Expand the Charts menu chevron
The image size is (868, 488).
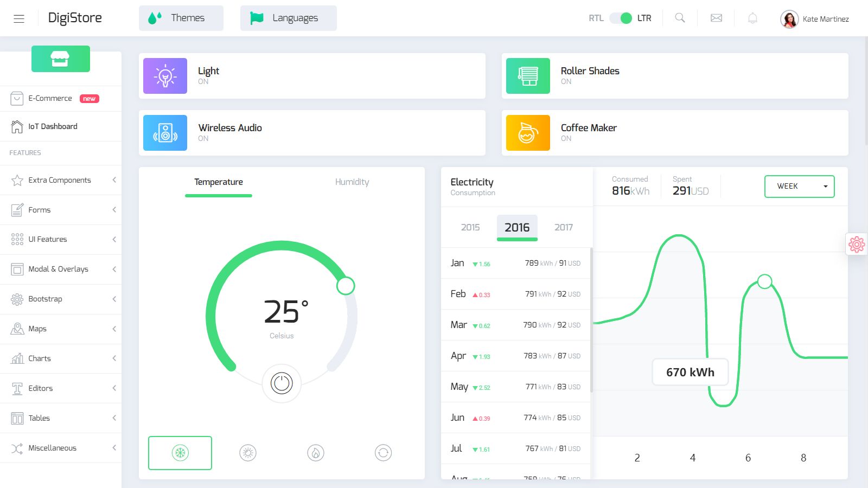pos(114,358)
